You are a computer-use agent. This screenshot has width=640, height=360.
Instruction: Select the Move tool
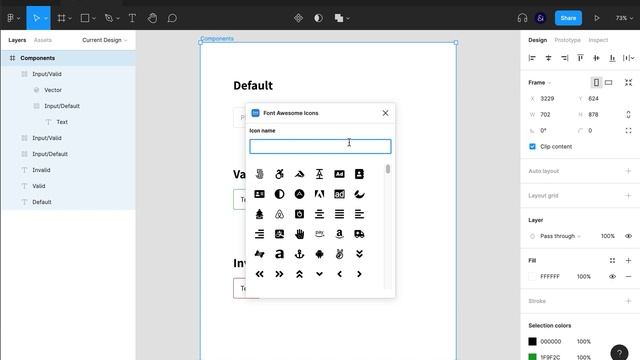coord(36,18)
